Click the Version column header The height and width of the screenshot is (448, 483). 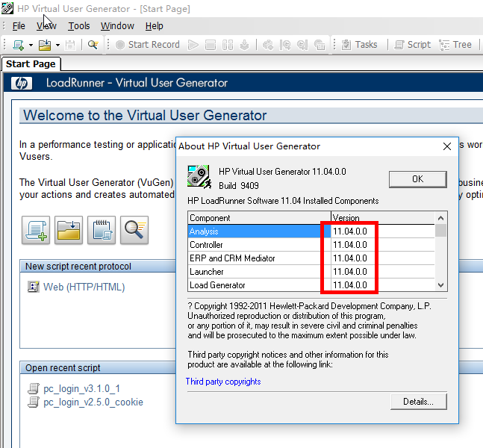coord(383,218)
